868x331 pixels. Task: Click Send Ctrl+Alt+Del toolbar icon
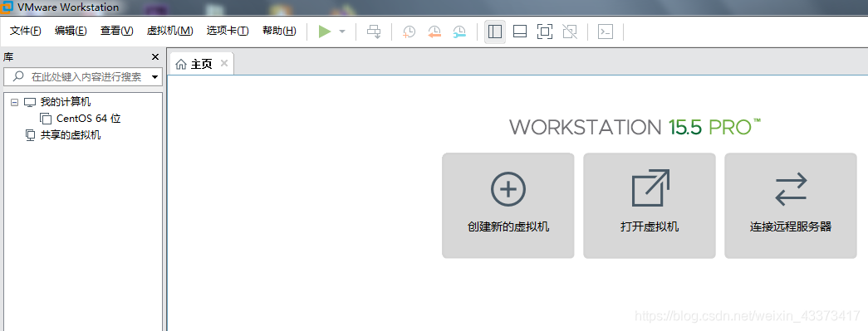pyautogui.click(x=375, y=32)
